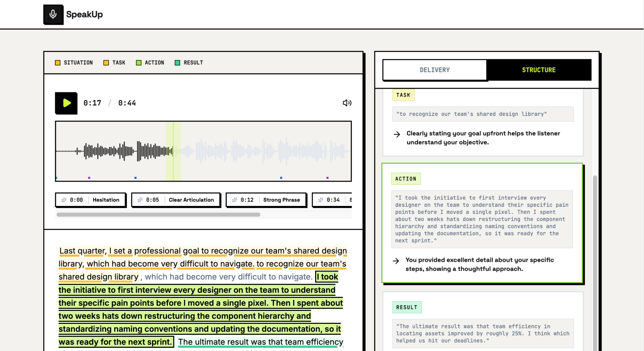Jump to the 0:00 Hesitation marker chip
This screenshot has width=644, height=351.
click(90, 200)
